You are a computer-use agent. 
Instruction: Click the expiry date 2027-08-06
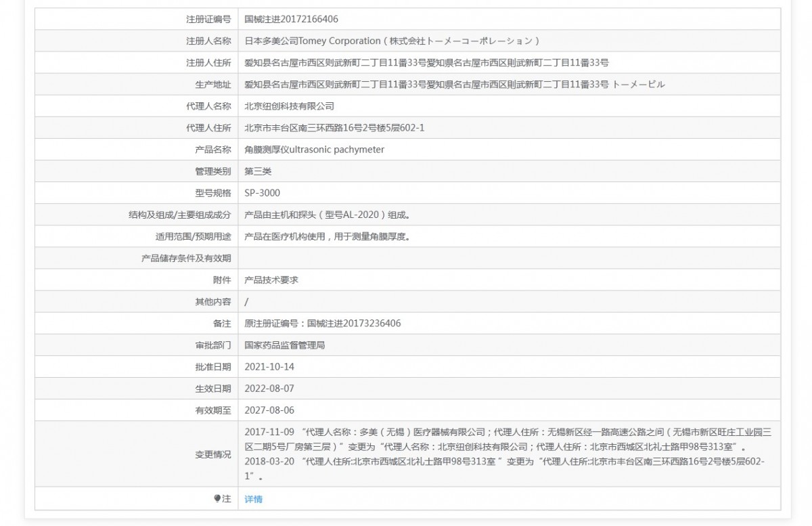(269, 410)
